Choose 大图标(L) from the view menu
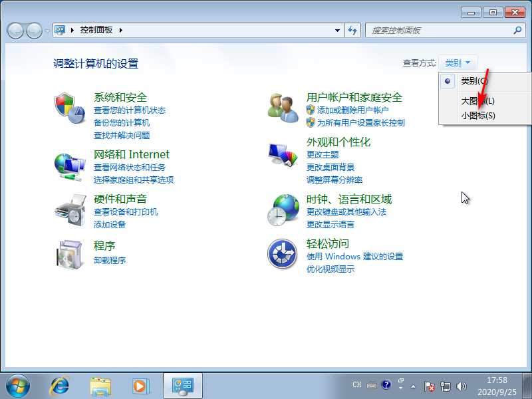Image resolution: width=532 pixels, height=399 pixels. pos(477,101)
